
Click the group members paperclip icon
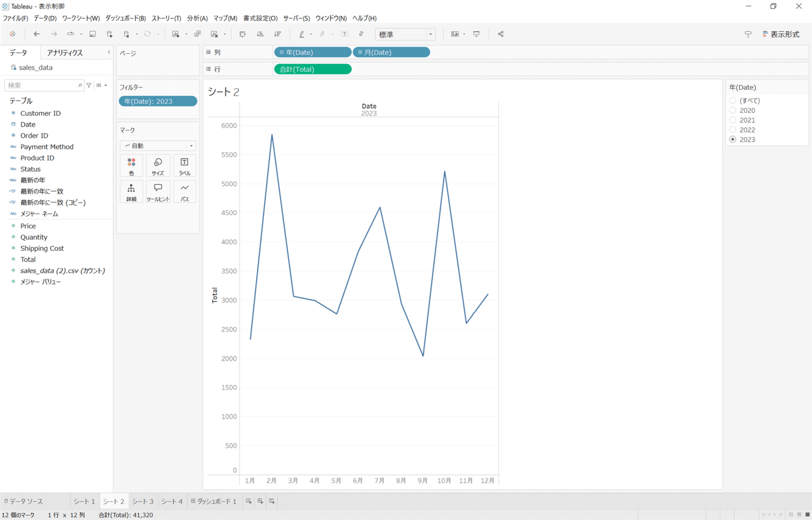(322, 34)
